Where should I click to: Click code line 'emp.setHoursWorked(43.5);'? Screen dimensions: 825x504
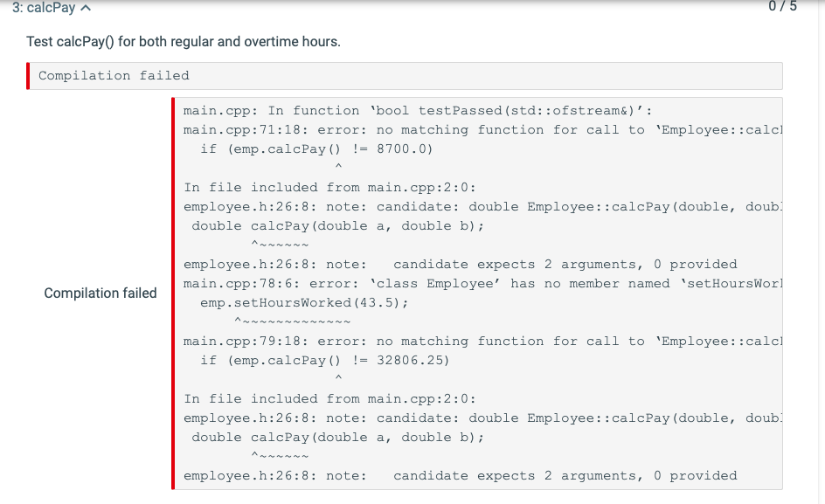pyautogui.click(x=304, y=302)
